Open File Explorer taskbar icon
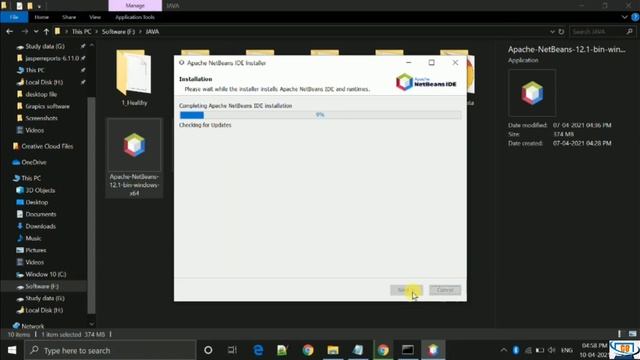Image resolution: width=640 pixels, height=360 pixels. [x=333, y=350]
